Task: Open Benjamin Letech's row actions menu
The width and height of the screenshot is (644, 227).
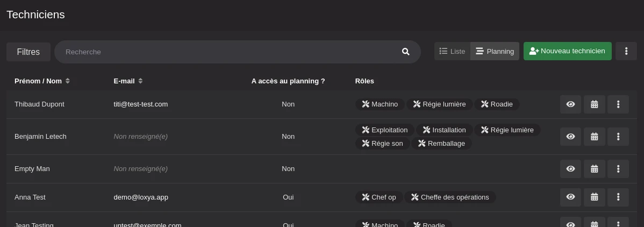Action: pyautogui.click(x=618, y=137)
